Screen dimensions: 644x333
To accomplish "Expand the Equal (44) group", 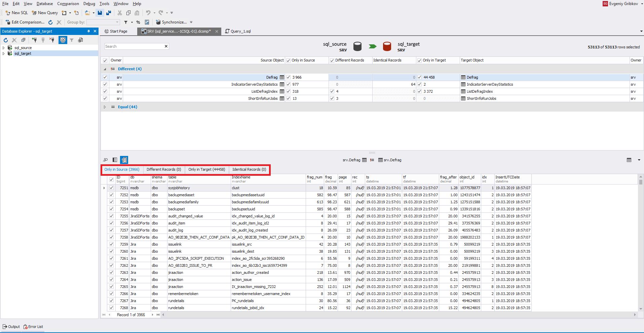I will coord(105,107).
